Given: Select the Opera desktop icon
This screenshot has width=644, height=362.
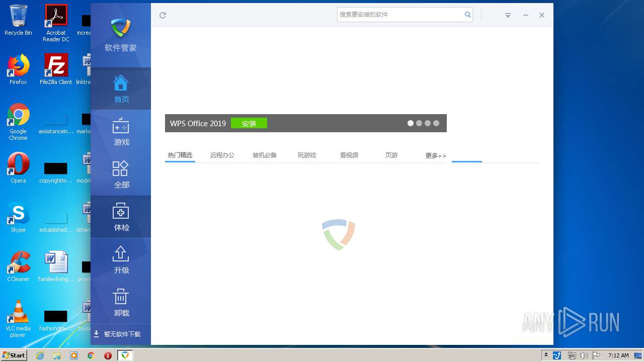Looking at the screenshot, I should point(18,168).
